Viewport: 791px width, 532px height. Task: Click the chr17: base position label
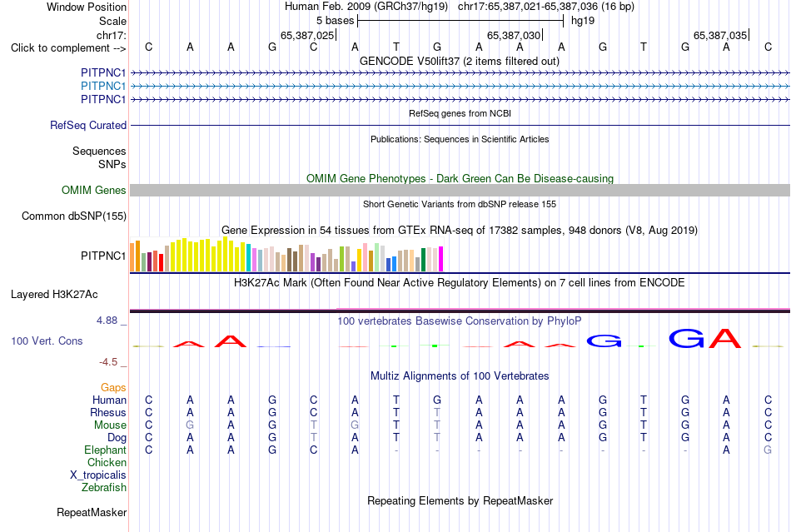tap(111, 35)
